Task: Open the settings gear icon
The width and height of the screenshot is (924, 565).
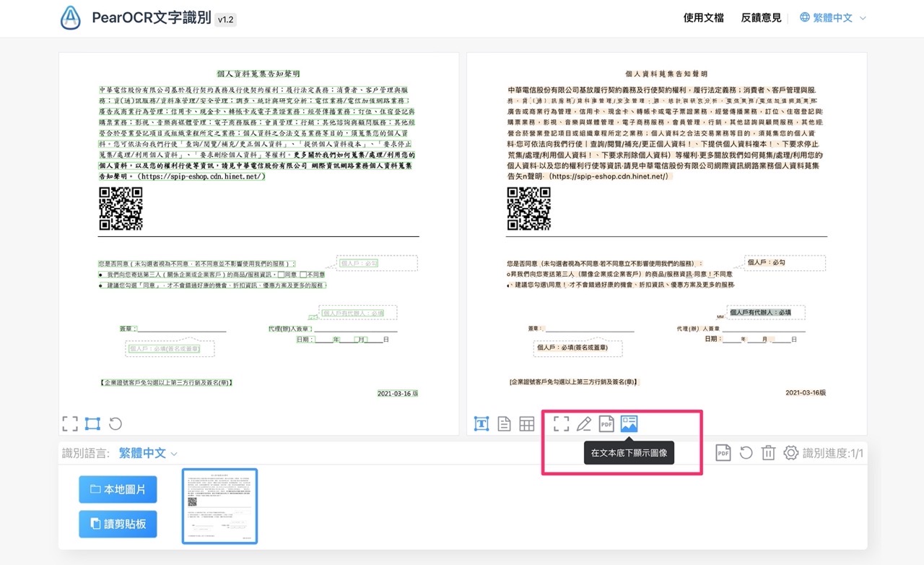Action: 791,453
